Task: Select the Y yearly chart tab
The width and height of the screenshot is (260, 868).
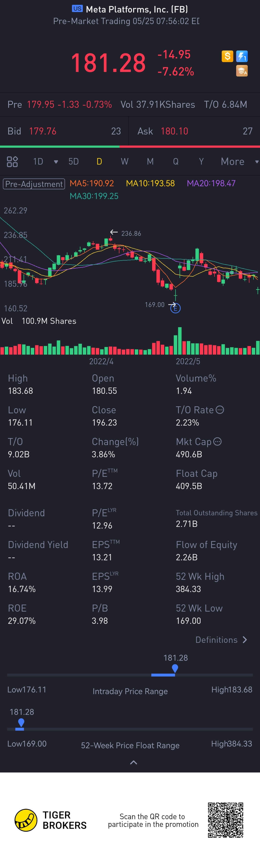Action: (x=201, y=162)
